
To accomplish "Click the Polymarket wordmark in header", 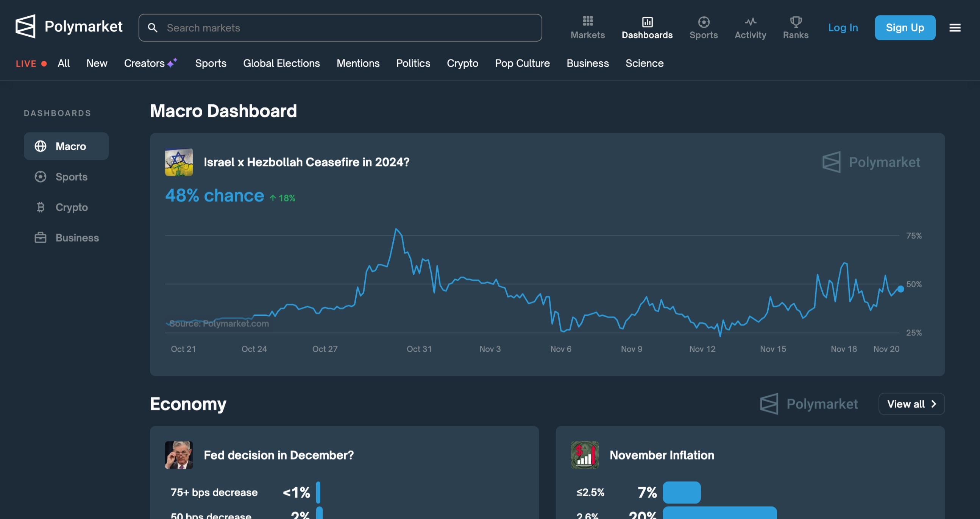I will point(83,26).
